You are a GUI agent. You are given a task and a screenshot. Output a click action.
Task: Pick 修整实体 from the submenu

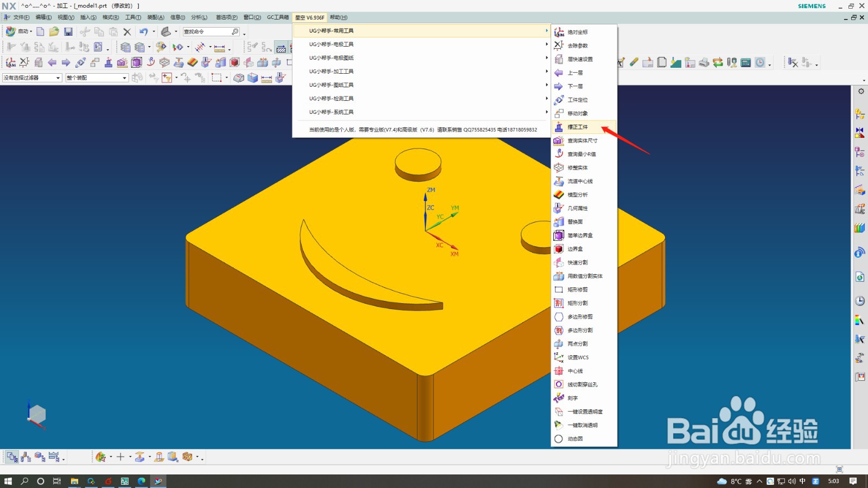[584, 168]
